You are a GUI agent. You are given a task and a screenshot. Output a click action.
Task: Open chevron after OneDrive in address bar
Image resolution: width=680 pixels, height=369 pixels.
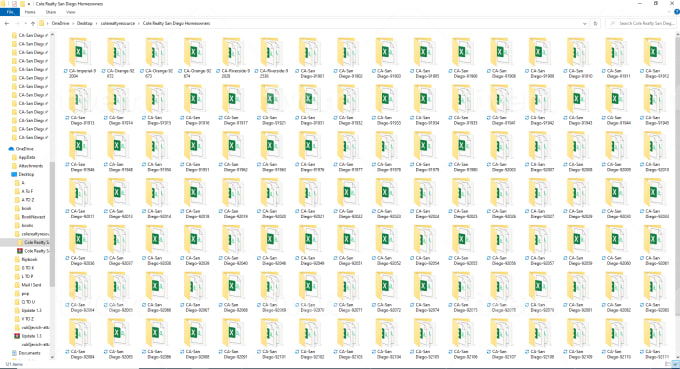[73, 23]
